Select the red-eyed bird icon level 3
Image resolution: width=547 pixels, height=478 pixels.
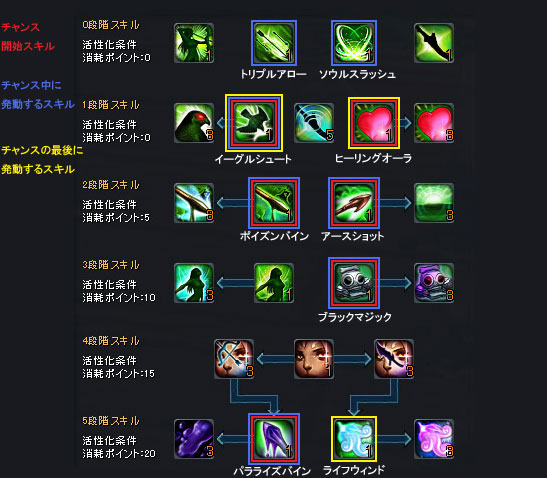pyautogui.click(x=194, y=123)
